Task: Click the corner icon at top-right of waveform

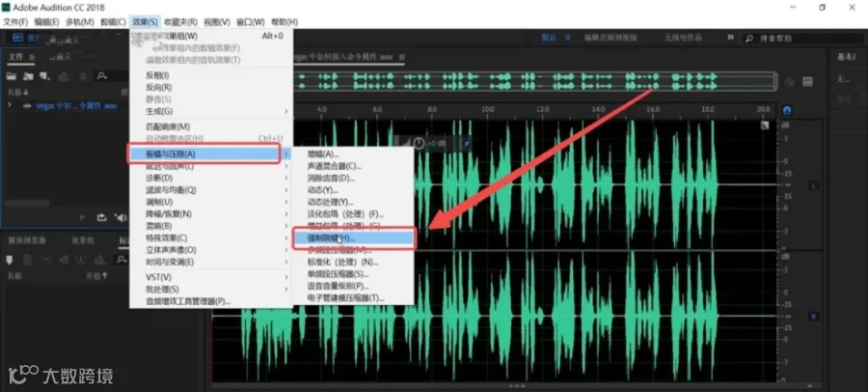Action: click(x=765, y=126)
